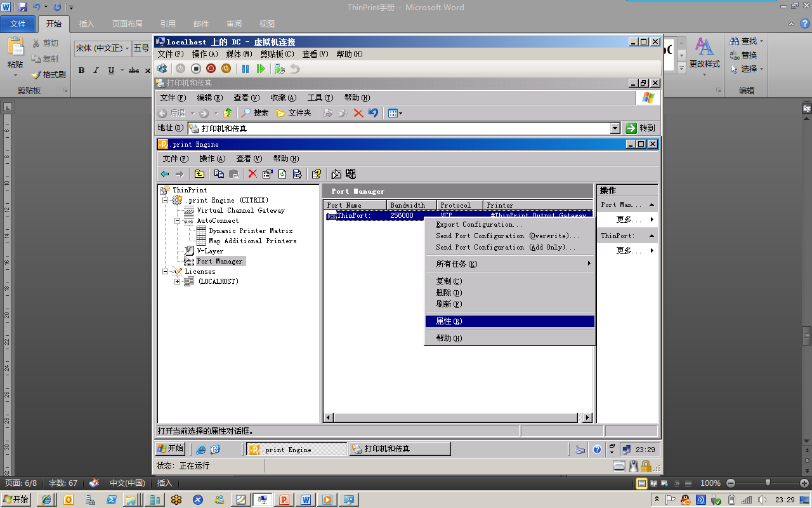Click the address field showing 打印机和传真
The image size is (812, 508).
tap(403, 128)
